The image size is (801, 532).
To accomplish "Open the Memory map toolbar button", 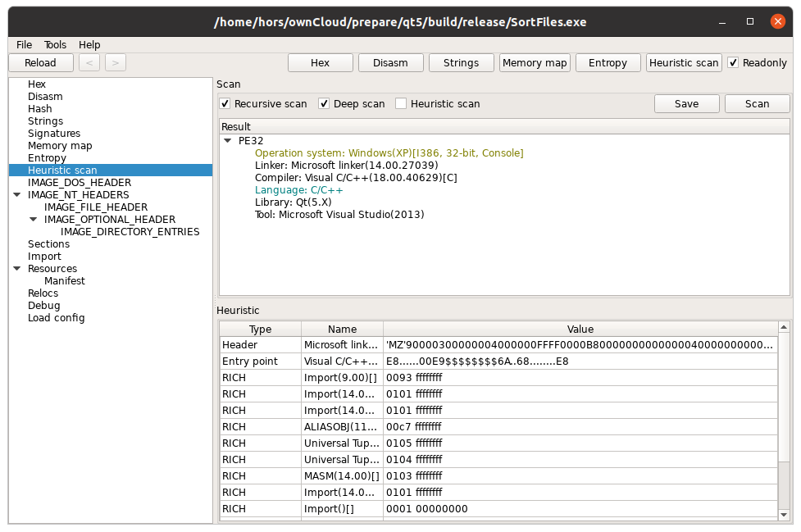I will [x=535, y=63].
